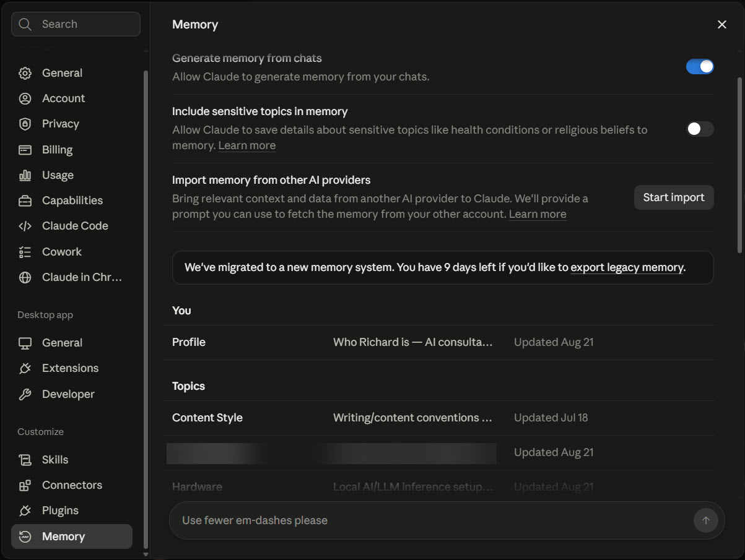
Task: Go to Billing settings
Action: (72, 150)
